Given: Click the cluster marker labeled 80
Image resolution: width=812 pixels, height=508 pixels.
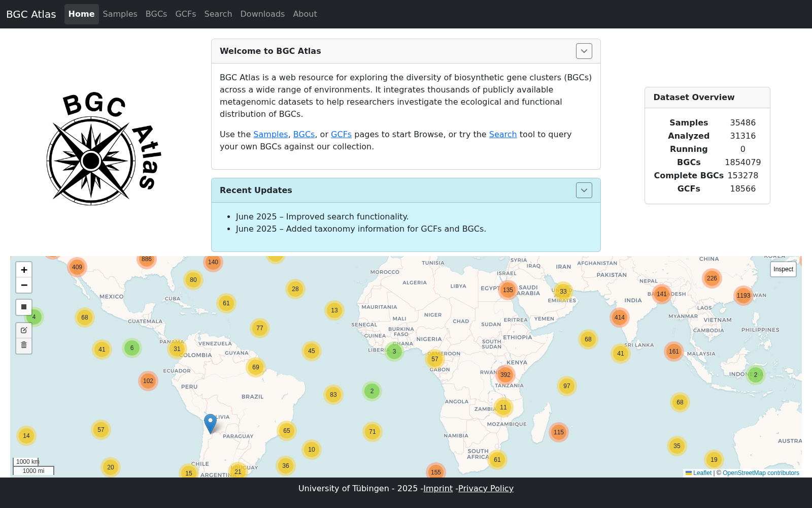Looking at the screenshot, I should coord(193,280).
